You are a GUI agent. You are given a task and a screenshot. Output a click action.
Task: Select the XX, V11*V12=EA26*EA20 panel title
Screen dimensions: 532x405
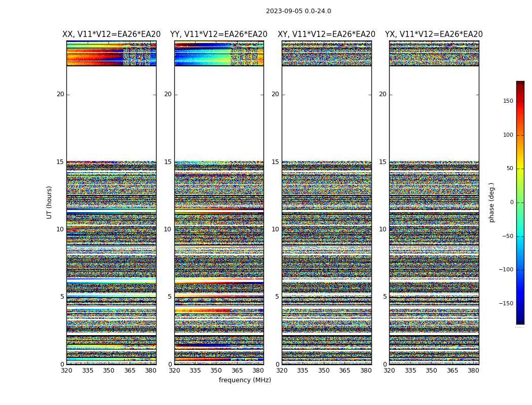click(111, 34)
